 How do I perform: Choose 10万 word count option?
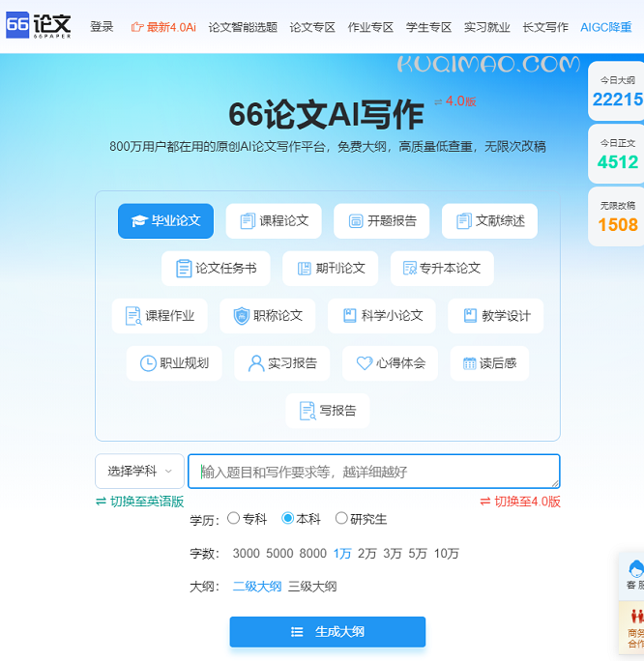(x=446, y=553)
